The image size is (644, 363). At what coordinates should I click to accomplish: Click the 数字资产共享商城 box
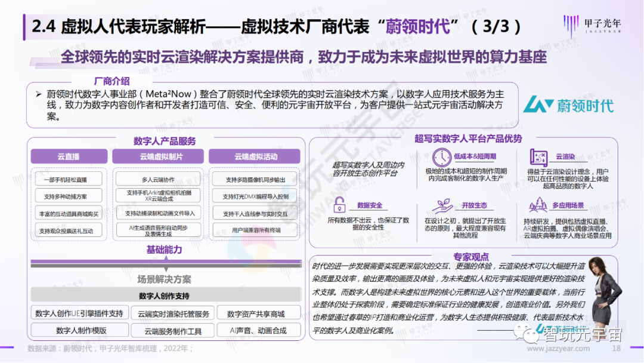[x=259, y=313]
